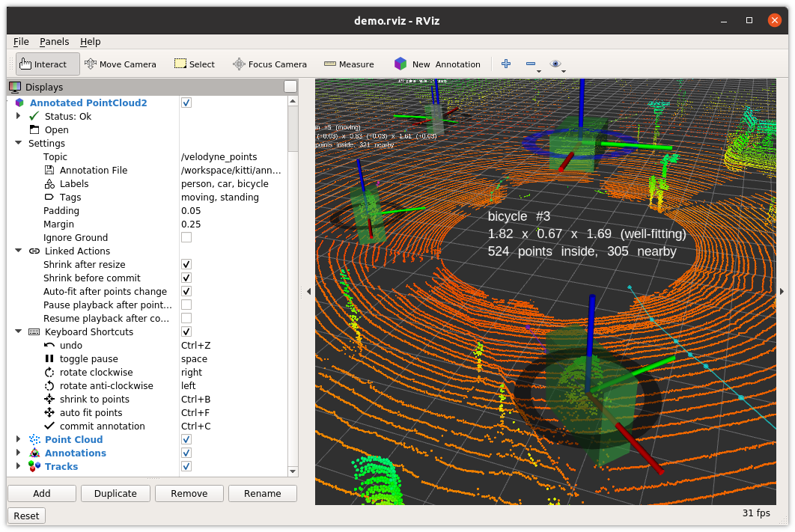
Task: Click the Duplicate button
Action: coord(115,494)
